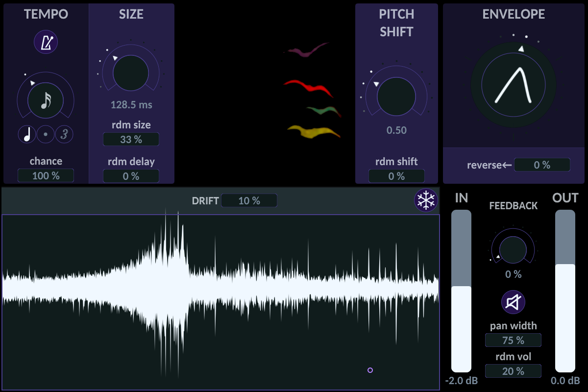Image resolution: width=588 pixels, height=392 pixels.
Task: Click the ENVELOPE section title
Action: pos(514,14)
